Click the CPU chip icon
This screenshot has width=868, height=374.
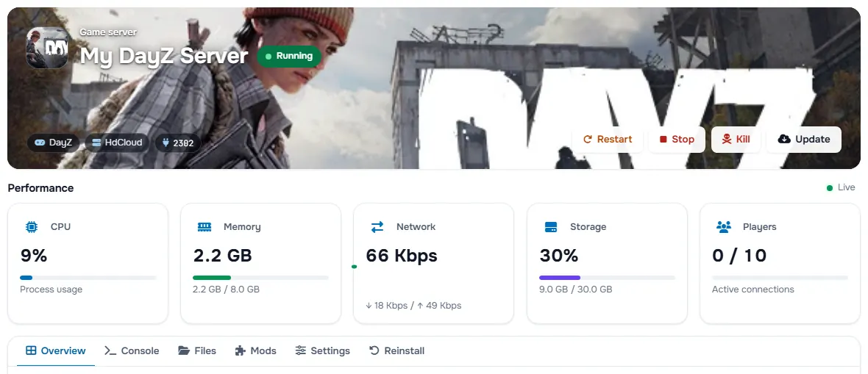32,227
